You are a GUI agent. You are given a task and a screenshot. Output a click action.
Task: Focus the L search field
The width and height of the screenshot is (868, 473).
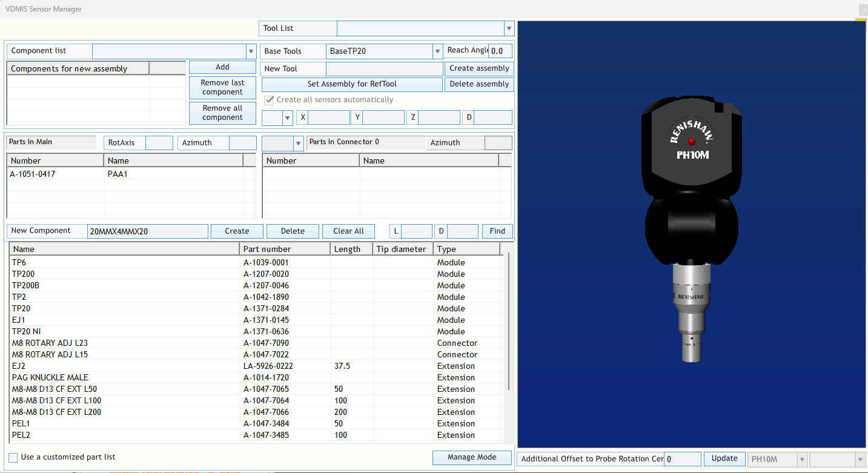[417, 231]
